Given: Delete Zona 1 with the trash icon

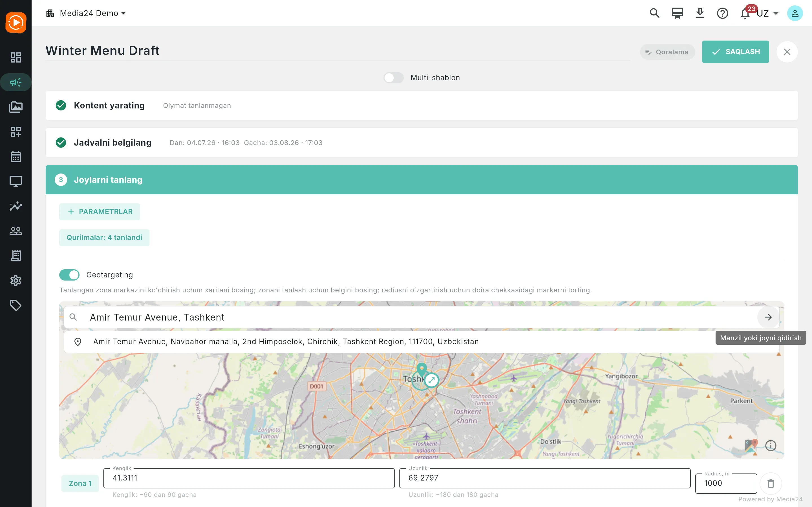Looking at the screenshot, I should (x=771, y=484).
